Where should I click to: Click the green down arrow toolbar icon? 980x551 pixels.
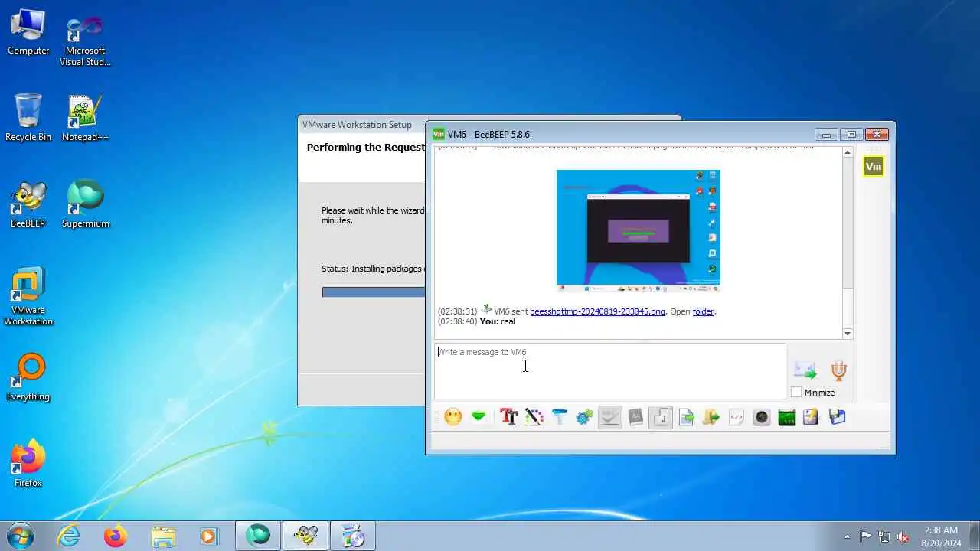coord(479,417)
